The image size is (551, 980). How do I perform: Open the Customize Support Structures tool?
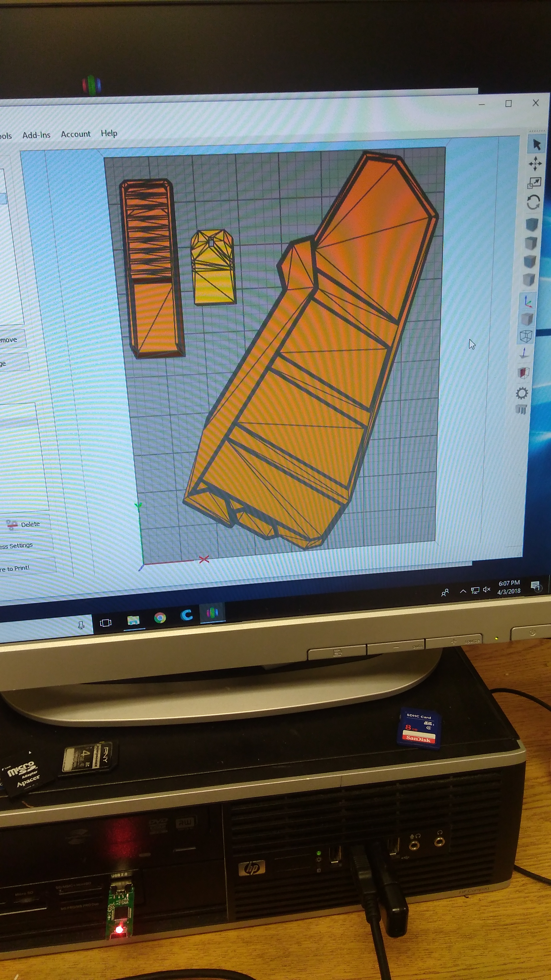click(521, 409)
